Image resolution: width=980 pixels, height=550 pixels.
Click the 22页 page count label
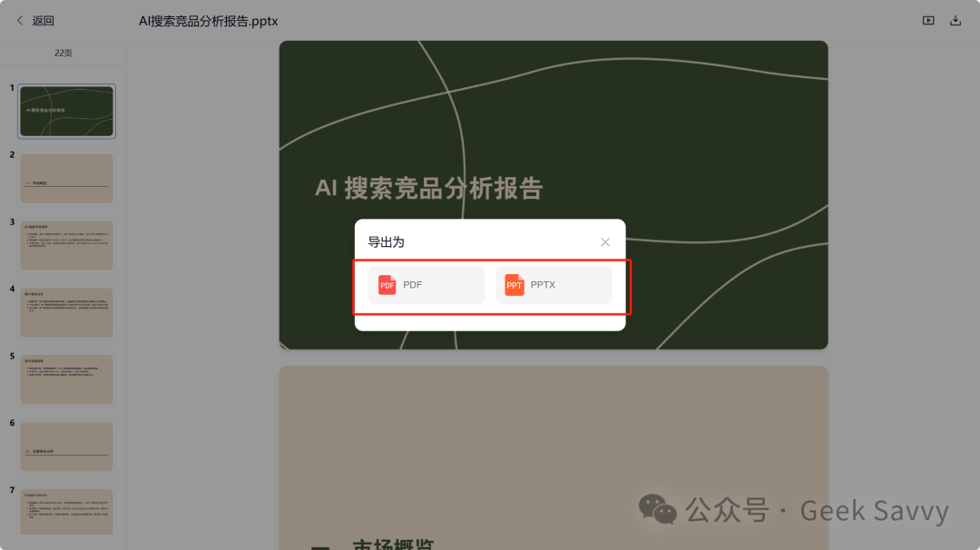64,54
